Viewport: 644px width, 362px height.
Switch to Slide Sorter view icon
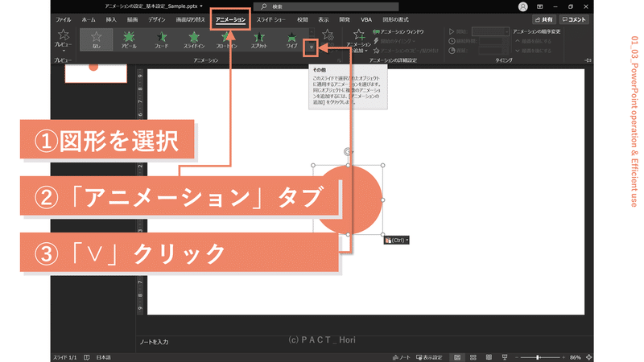pyautogui.click(x=473, y=357)
